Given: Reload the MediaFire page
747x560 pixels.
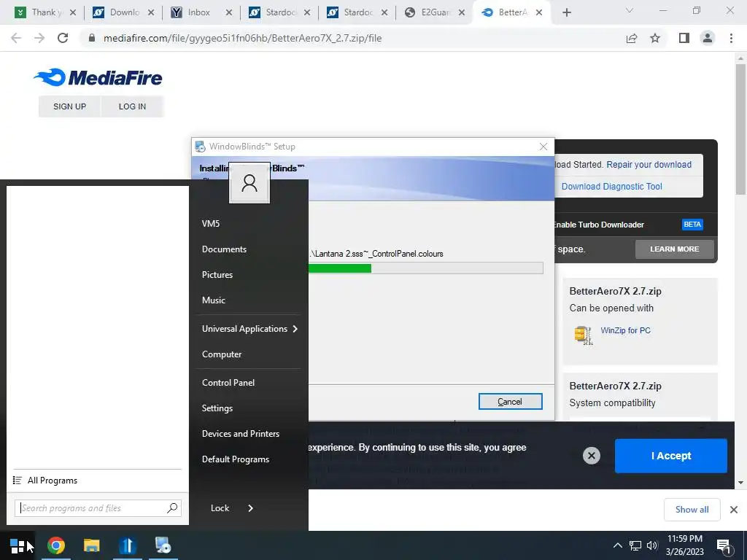Looking at the screenshot, I should (63, 38).
